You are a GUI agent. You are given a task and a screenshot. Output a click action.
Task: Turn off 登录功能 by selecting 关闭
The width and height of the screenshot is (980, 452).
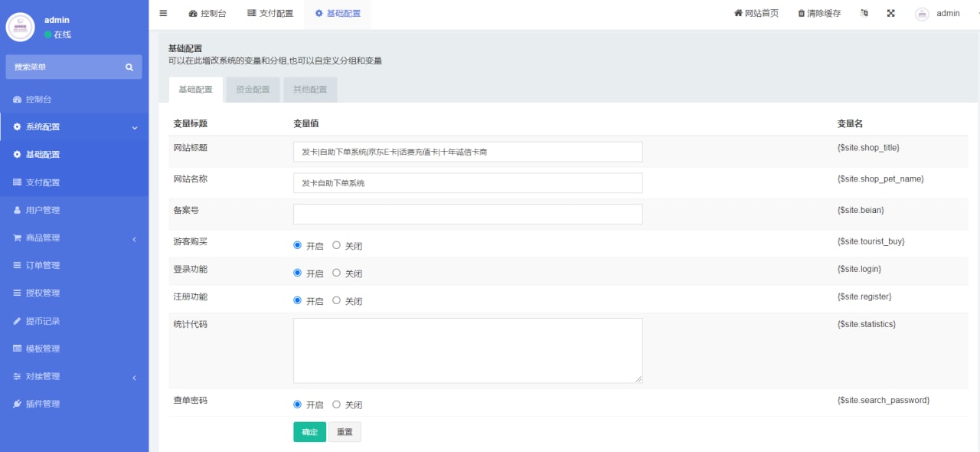[x=336, y=273]
